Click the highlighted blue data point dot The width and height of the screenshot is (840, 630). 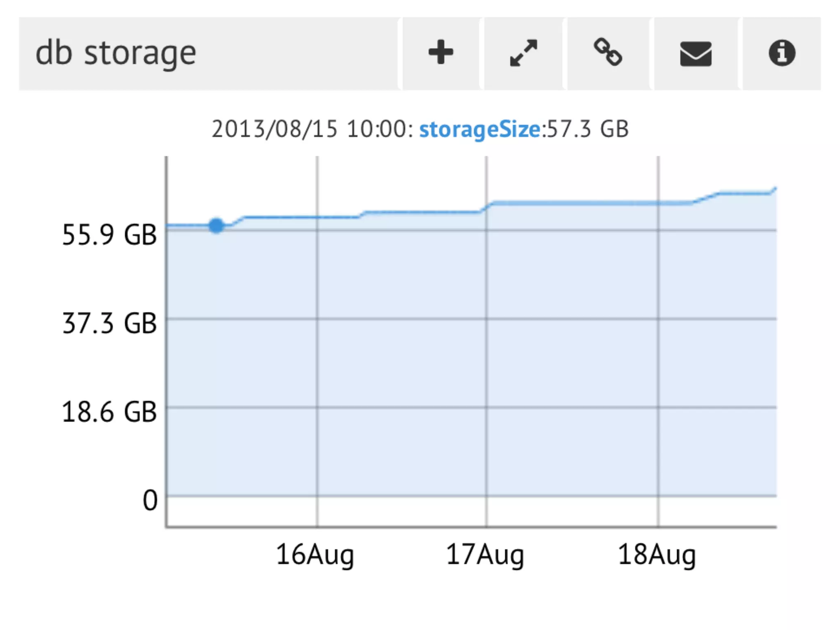(216, 226)
